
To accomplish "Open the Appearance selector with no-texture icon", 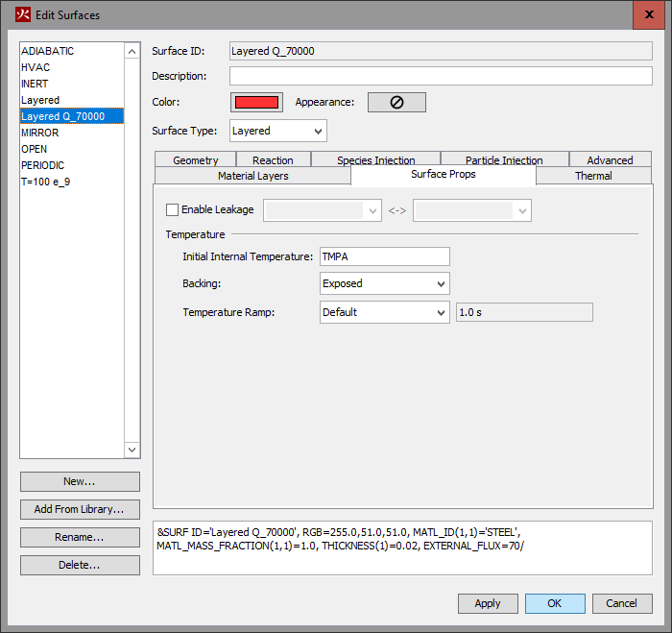I will (396, 102).
